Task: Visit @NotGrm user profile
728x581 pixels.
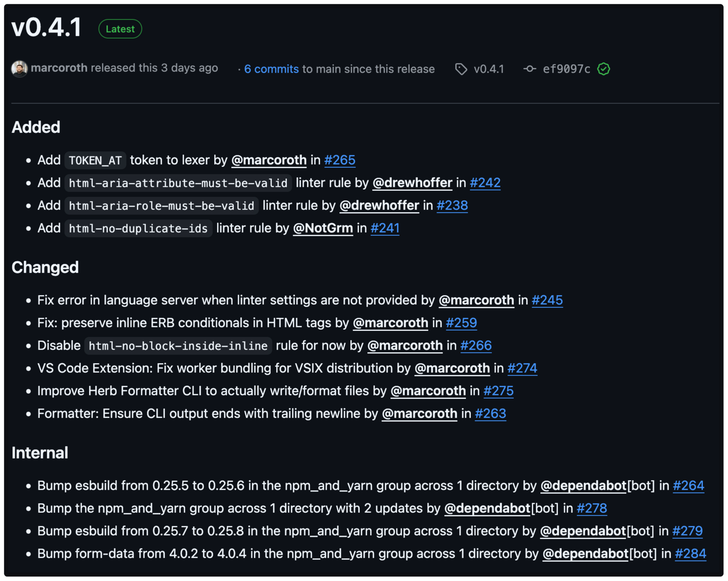Action: [323, 228]
